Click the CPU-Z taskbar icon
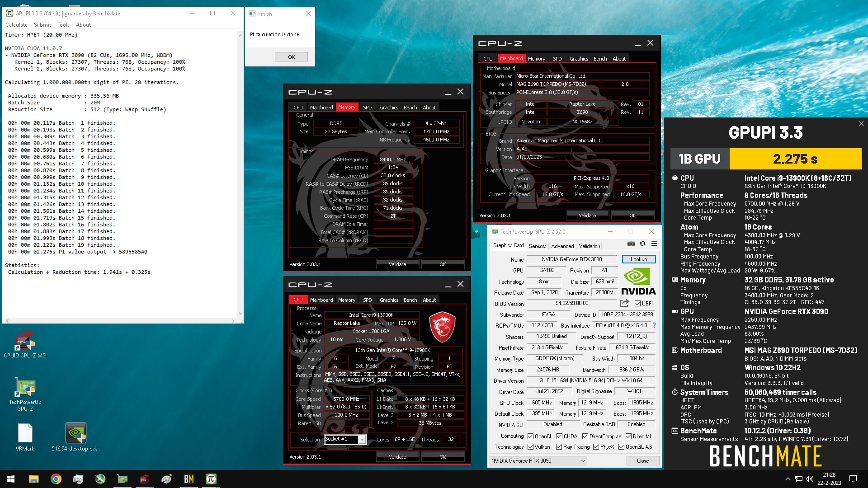This screenshot has width=868, height=488. pyautogui.click(x=145, y=479)
